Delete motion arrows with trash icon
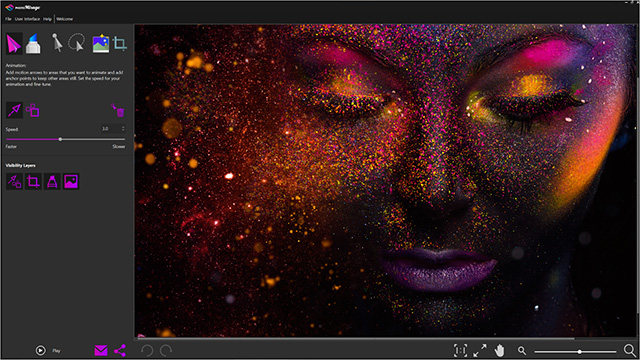 pos(118,110)
